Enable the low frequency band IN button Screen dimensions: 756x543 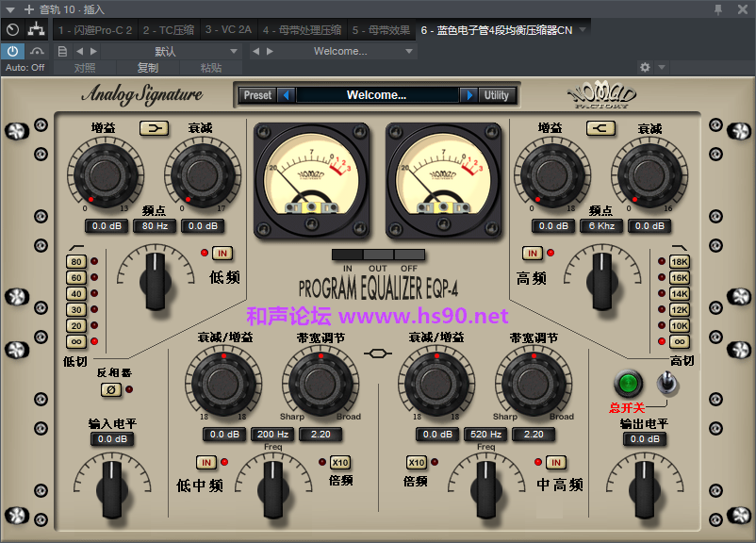click(x=222, y=254)
